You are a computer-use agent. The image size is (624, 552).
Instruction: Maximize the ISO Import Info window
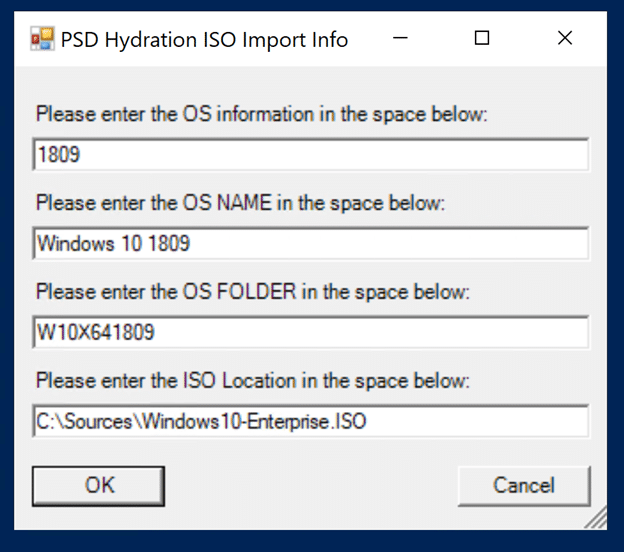click(482, 39)
